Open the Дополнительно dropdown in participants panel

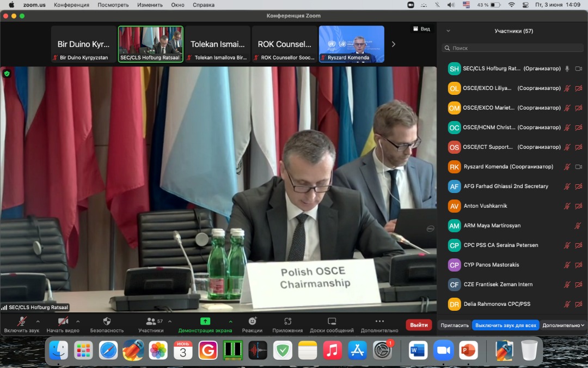click(563, 325)
